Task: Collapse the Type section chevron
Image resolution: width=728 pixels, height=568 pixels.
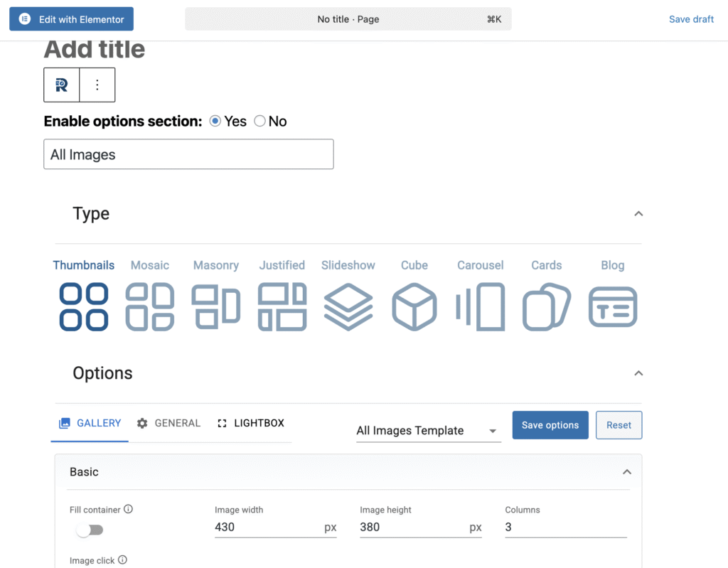Action: (638, 213)
